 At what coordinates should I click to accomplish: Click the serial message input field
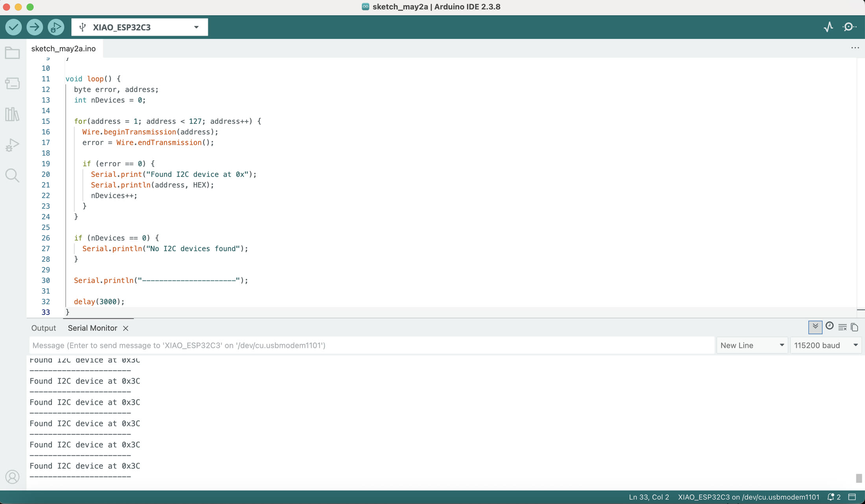pyautogui.click(x=372, y=345)
